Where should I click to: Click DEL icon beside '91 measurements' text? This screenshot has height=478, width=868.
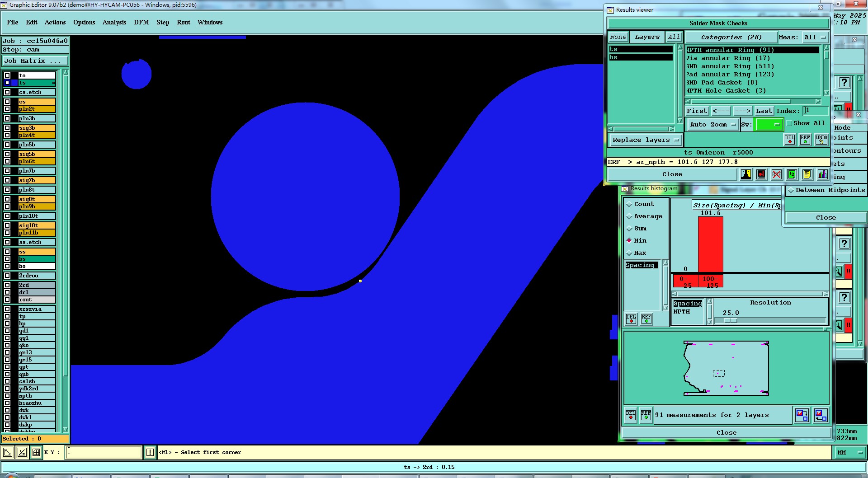(631, 415)
